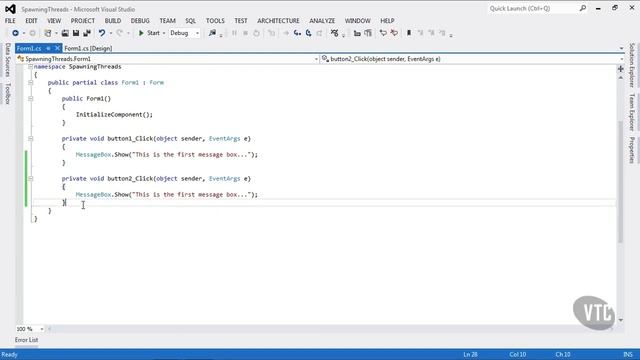Open the FILE menu
This screenshot has height=360, width=640.
10,20
